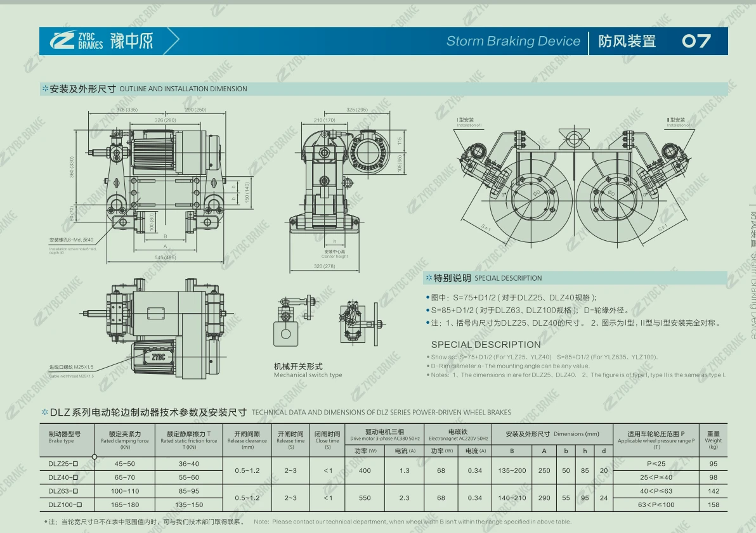Click the 防风装置 header title
The width and height of the screenshot is (756, 533).
(x=627, y=41)
